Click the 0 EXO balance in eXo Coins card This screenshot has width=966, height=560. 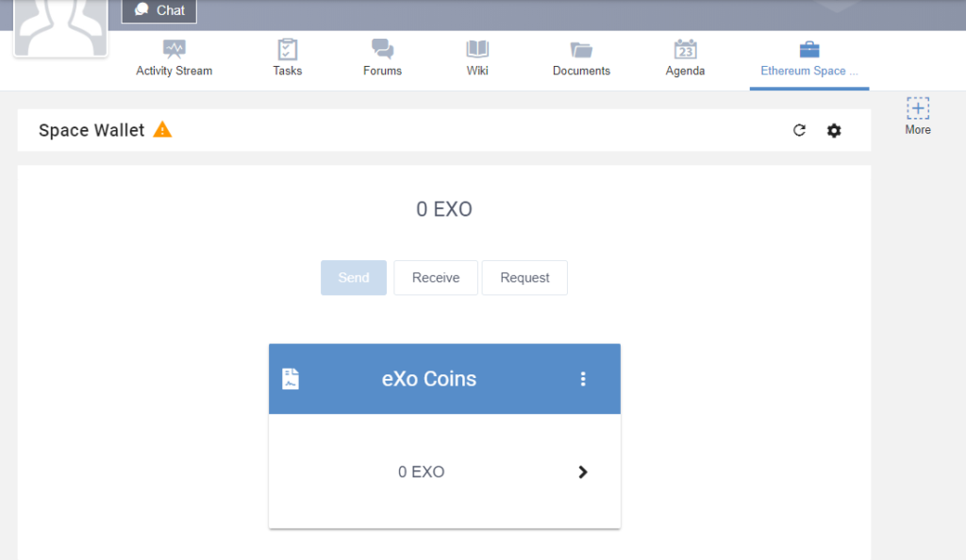[x=422, y=472]
